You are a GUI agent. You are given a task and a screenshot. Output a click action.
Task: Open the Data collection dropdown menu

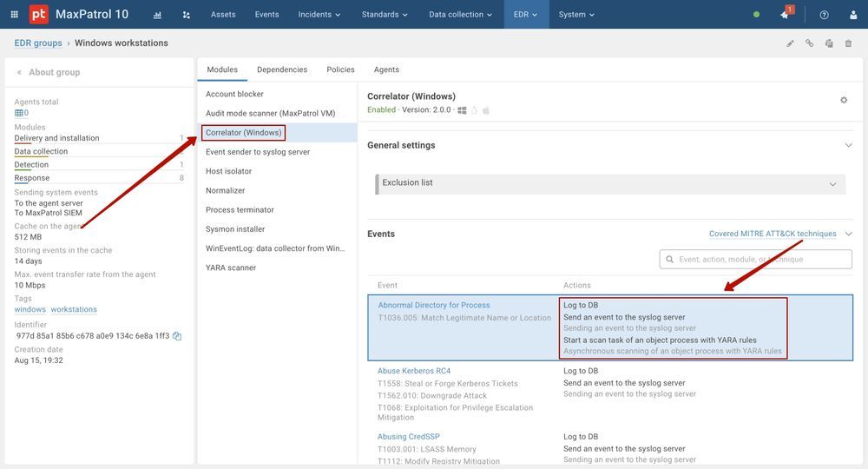(461, 15)
